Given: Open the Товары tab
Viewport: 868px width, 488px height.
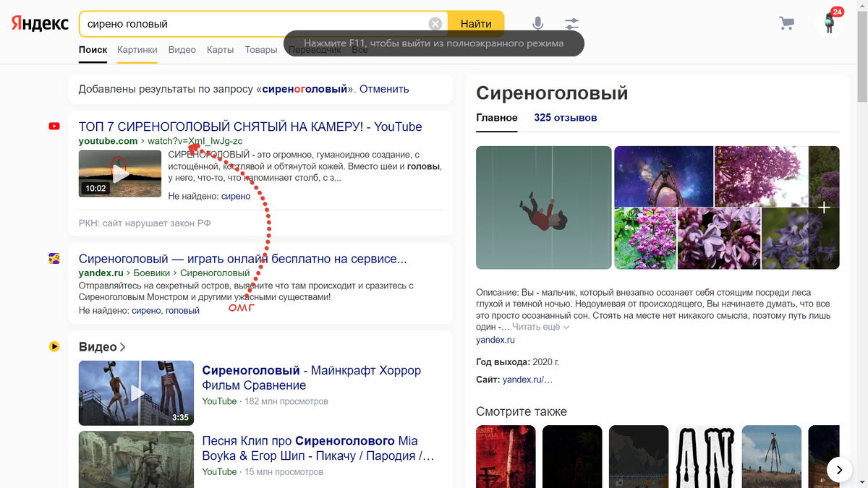Looking at the screenshot, I should [x=261, y=50].
